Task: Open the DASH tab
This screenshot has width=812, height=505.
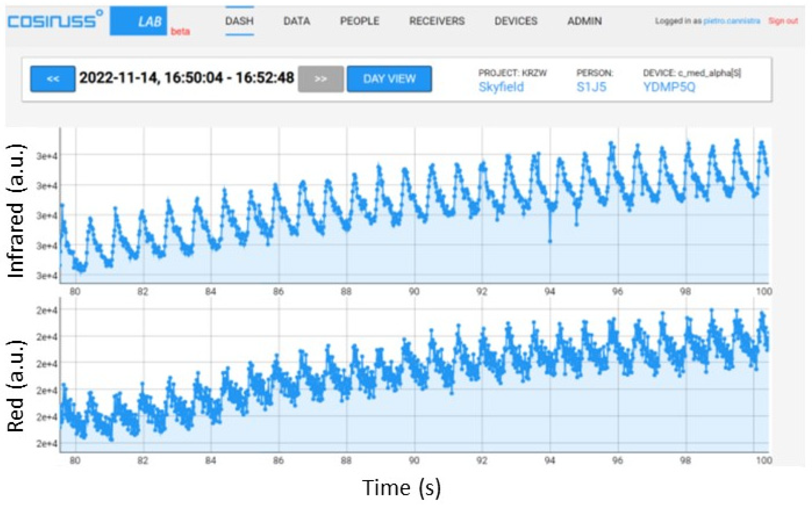Action: (x=239, y=21)
